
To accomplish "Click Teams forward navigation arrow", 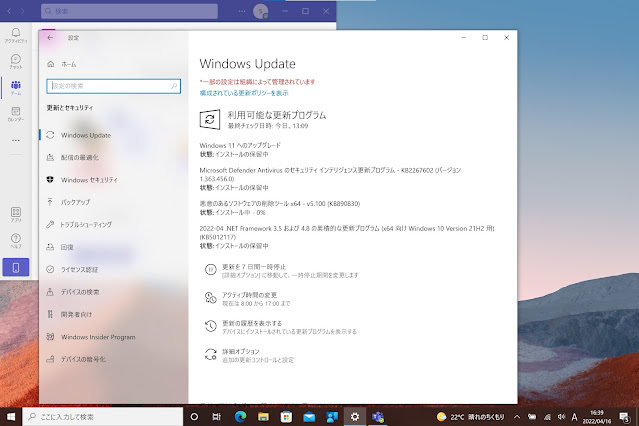I will (22, 11).
